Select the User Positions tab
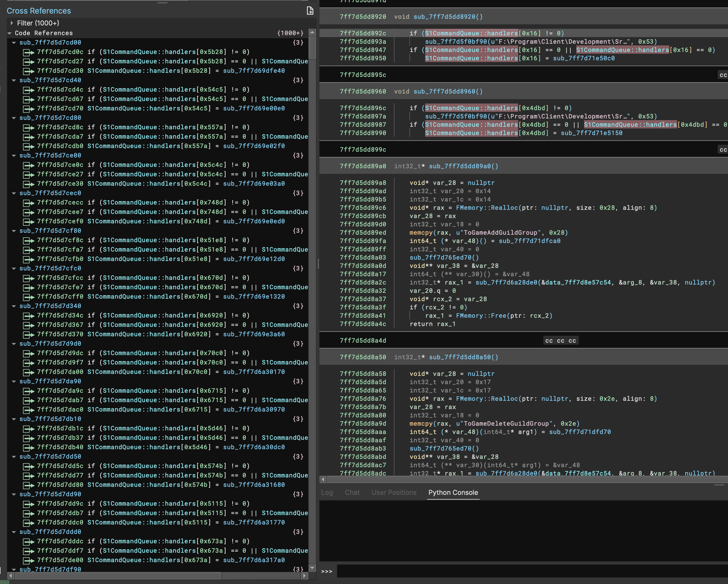The image size is (728, 584). (394, 492)
